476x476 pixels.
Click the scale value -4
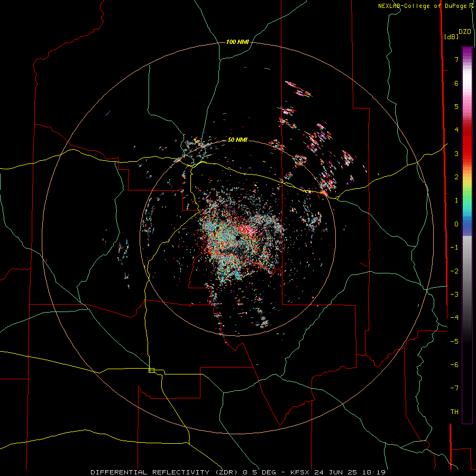454,318
